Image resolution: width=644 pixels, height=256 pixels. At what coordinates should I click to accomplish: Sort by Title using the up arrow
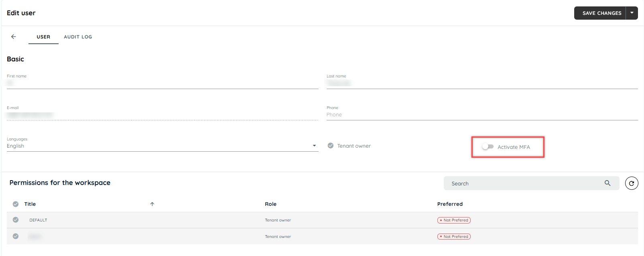[x=152, y=204]
